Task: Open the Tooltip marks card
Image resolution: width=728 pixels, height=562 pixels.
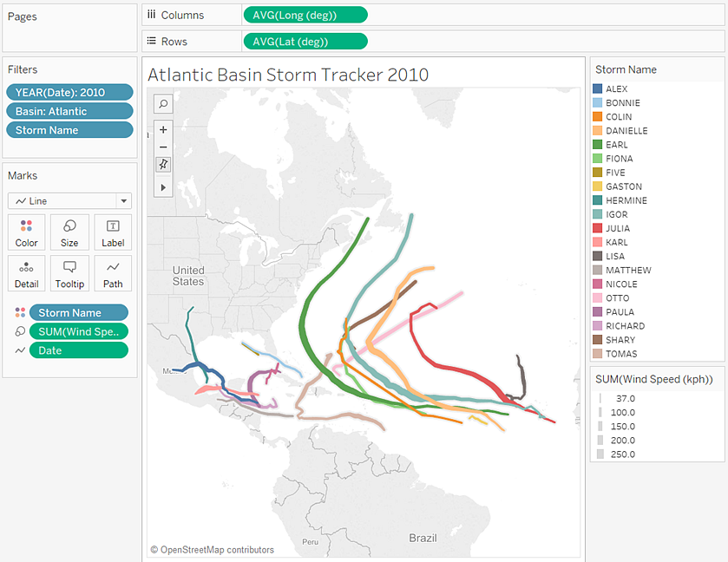Action: (69, 273)
